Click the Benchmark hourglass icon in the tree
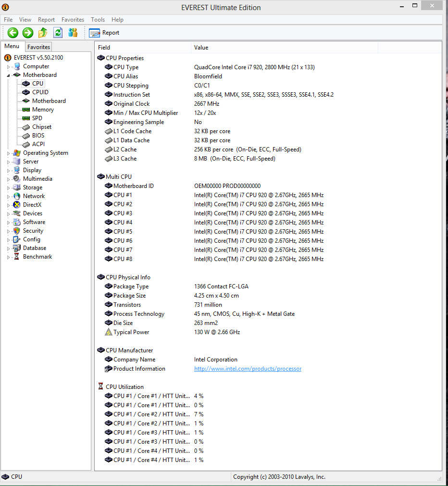The width and height of the screenshot is (448, 486). point(17,257)
